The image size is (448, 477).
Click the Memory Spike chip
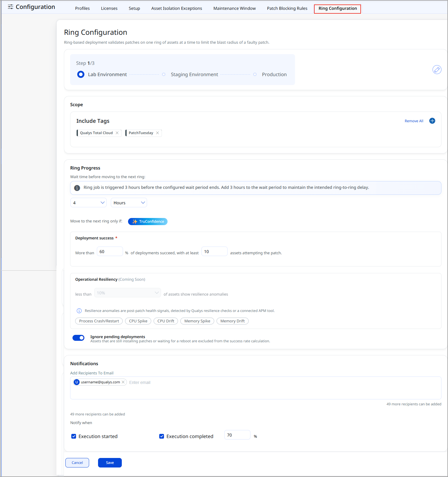coord(197,321)
